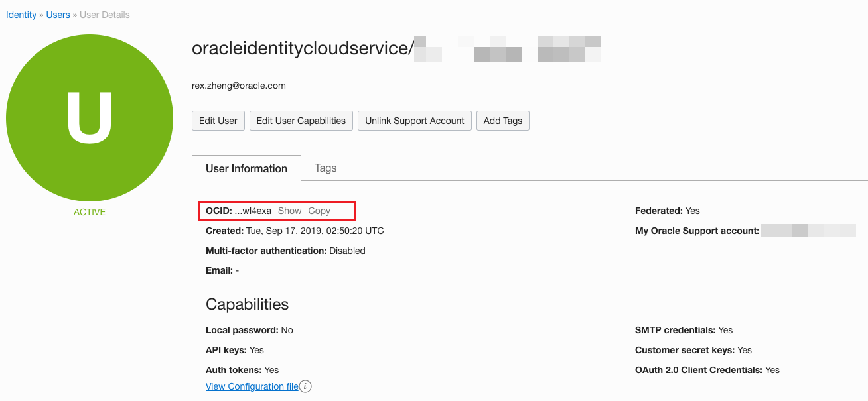
Task: Click the Capabilities heading
Action: tap(247, 304)
